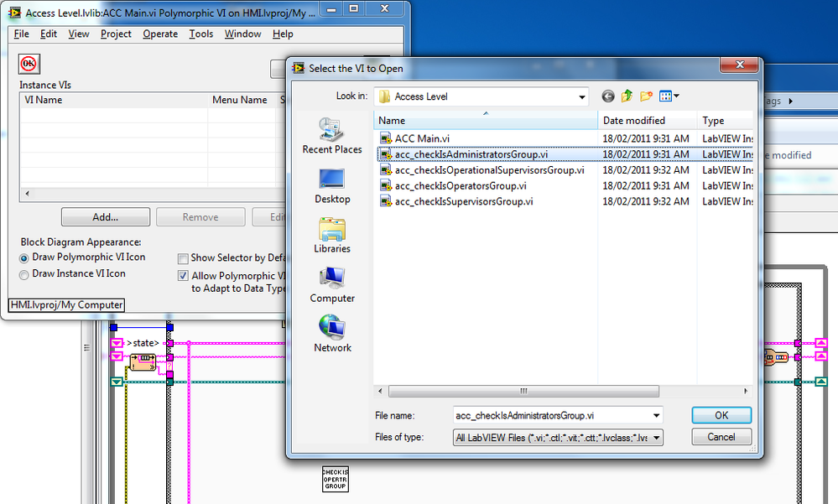This screenshot has width=838, height=504.
Task: Toggle Allow Polymorphic VI to Adapt checkbox
Action: tap(184, 276)
